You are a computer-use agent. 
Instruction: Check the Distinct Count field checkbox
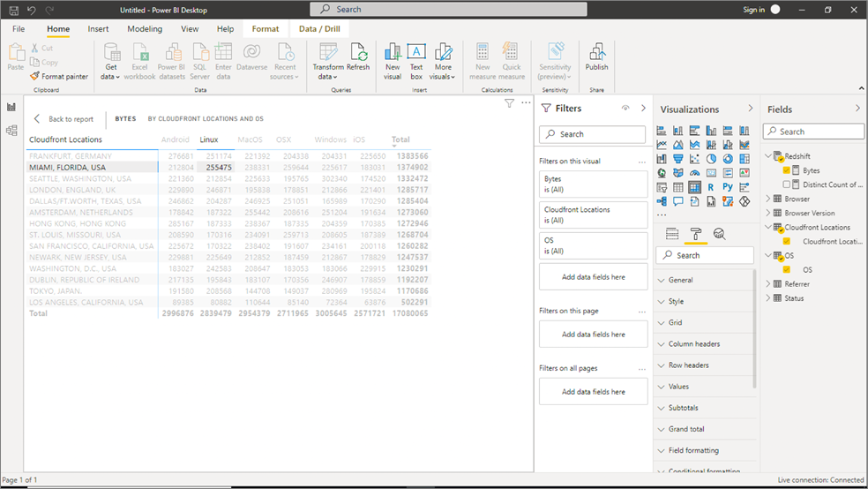pyautogui.click(x=787, y=184)
